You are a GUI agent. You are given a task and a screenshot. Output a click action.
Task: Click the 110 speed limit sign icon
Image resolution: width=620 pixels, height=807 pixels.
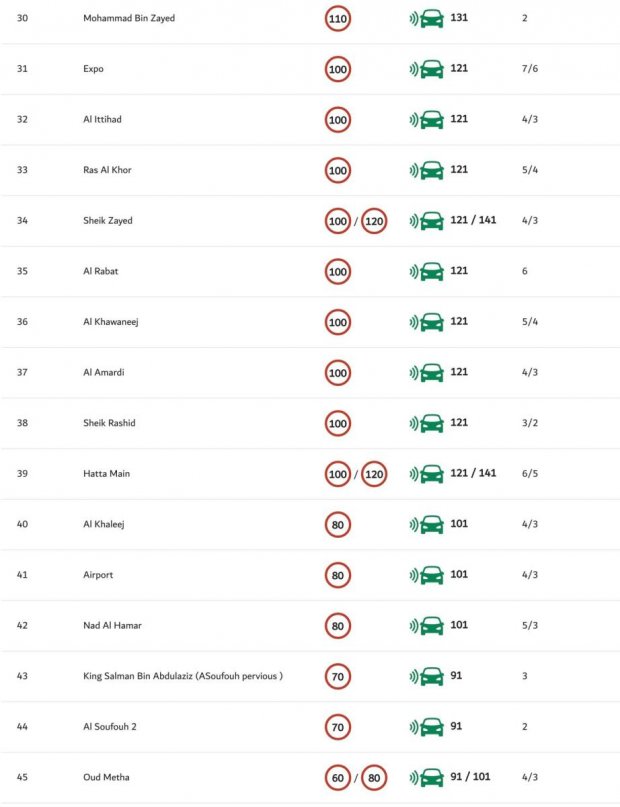coord(338,19)
